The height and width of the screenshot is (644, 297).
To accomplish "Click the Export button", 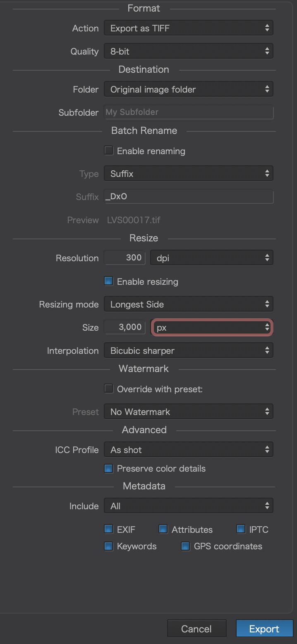I will (x=264, y=629).
